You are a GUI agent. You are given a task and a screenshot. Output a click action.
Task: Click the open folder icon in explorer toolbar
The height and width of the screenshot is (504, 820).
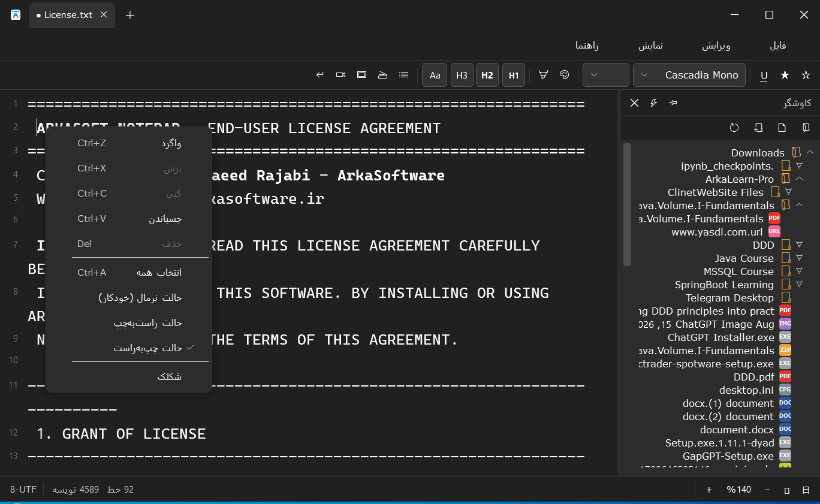click(x=806, y=128)
